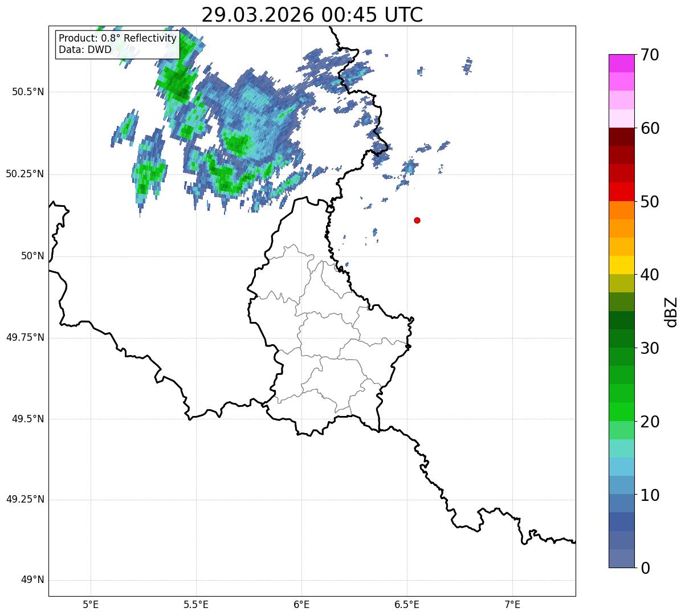Pick the bright green swatch just above 20
This screenshot has width=685, height=616.
(621, 412)
